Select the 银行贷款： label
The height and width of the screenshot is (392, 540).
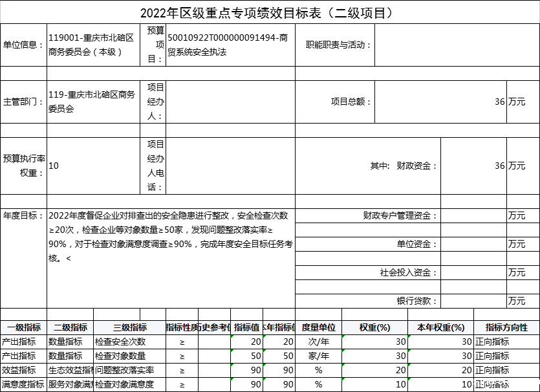[x=416, y=301]
